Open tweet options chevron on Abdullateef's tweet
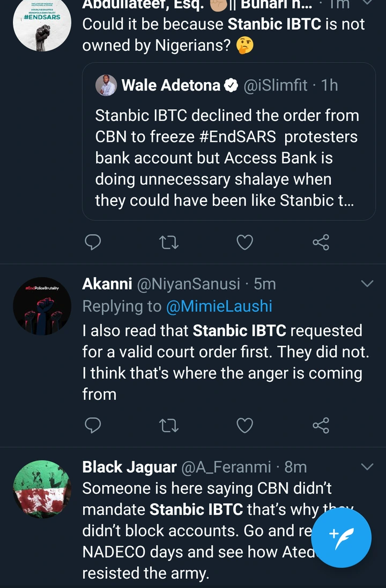 (367, 3)
